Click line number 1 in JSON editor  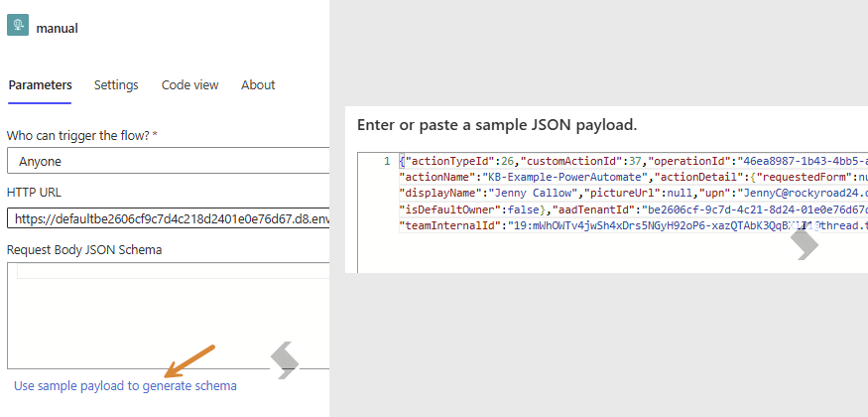pyautogui.click(x=387, y=161)
